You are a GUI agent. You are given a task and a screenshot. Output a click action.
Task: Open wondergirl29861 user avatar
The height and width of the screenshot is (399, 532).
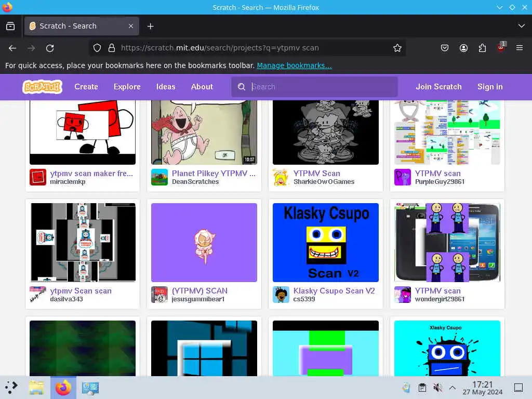point(403,295)
